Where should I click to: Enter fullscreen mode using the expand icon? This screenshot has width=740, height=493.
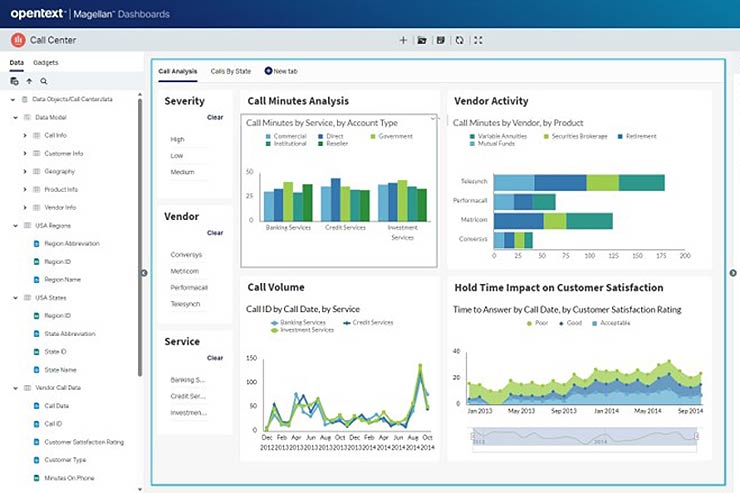[x=478, y=40]
